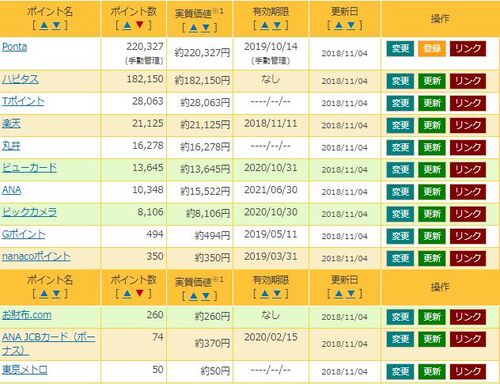This screenshot has height=384, width=500.
Task: Select expiry date 2021/06/30 cell
Action: click(271, 190)
